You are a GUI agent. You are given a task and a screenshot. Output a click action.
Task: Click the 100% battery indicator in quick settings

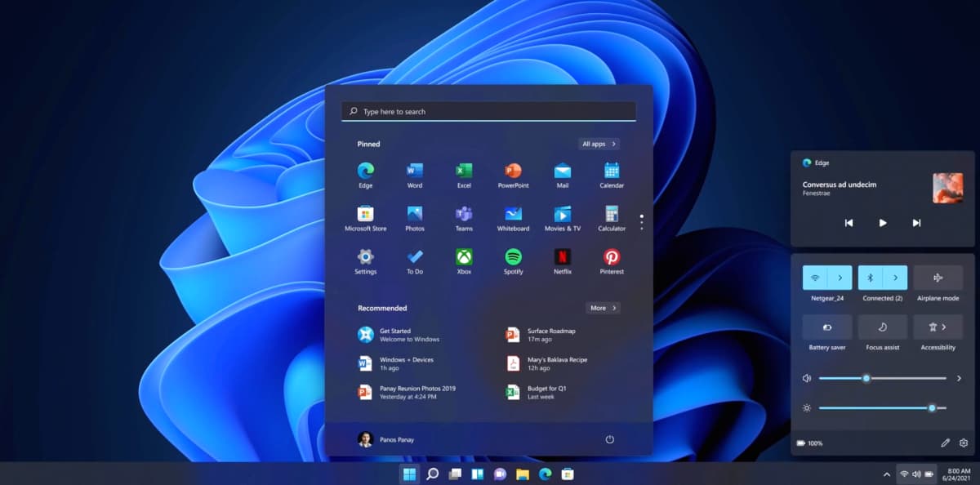pyautogui.click(x=810, y=443)
